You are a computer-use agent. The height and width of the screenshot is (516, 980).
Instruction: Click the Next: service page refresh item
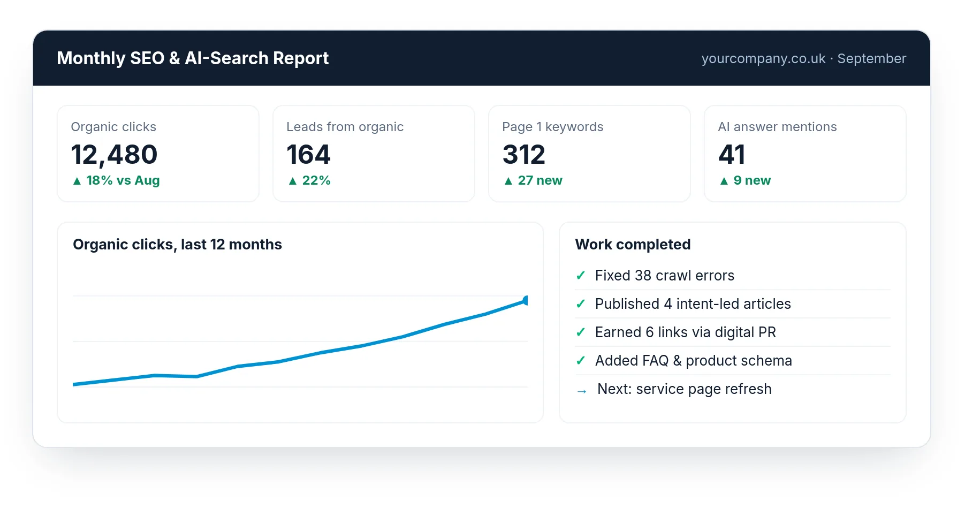[x=685, y=389]
